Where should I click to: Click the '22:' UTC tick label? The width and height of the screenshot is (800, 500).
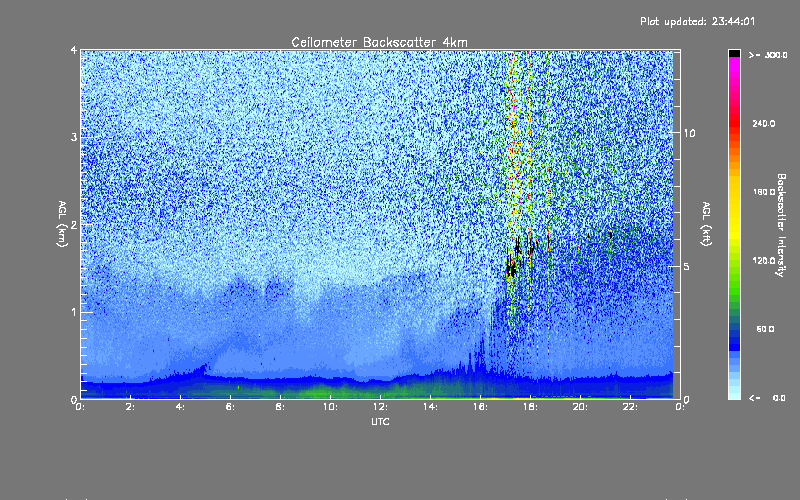(631, 407)
